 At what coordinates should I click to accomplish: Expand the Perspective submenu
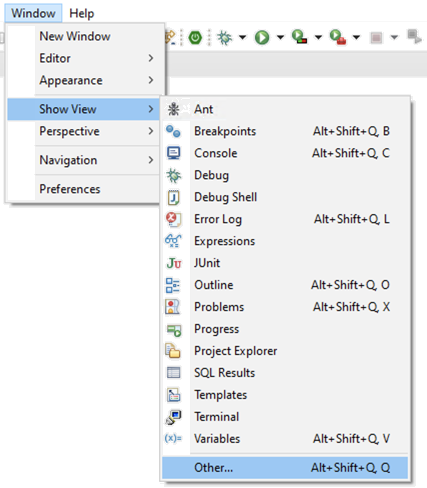pyautogui.click(x=83, y=131)
